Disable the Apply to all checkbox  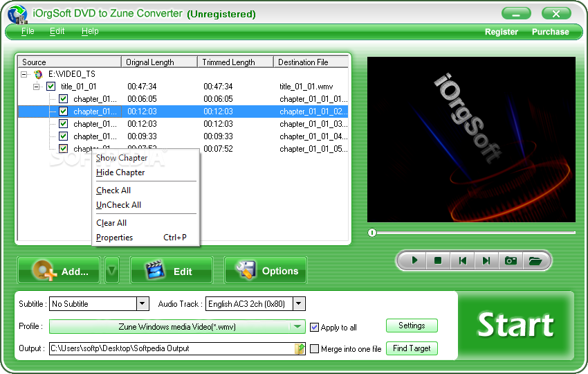tap(314, 327)
